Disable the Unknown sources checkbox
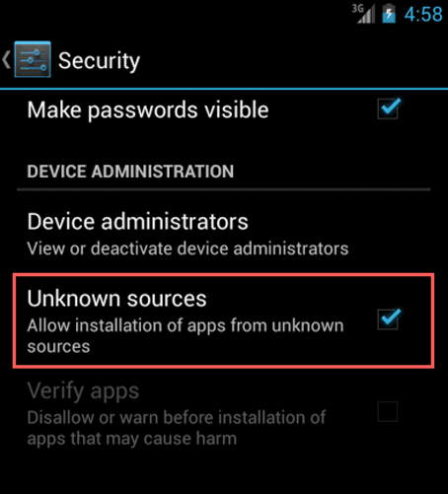 pos(389,319)
